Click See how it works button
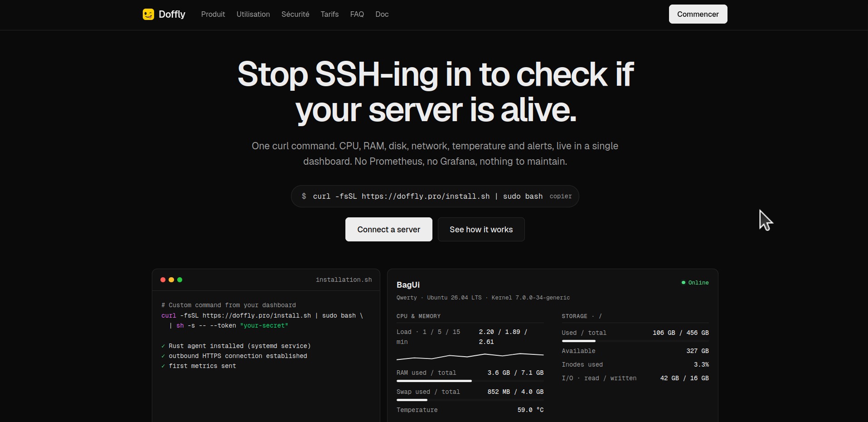This screenshot has height=422, width=868. pos(481,230)
